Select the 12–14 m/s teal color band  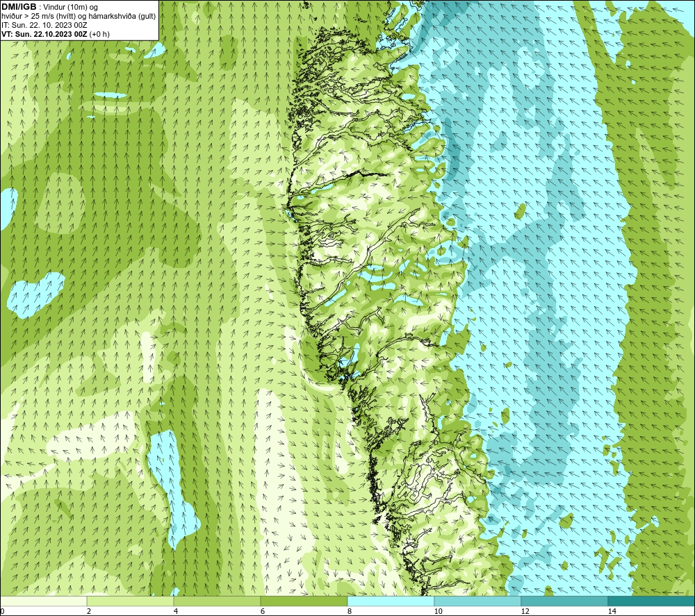point(564,601)
